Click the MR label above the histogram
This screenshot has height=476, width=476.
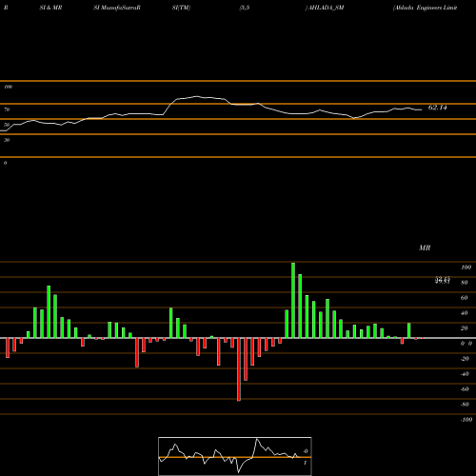(x=425, y=248)
